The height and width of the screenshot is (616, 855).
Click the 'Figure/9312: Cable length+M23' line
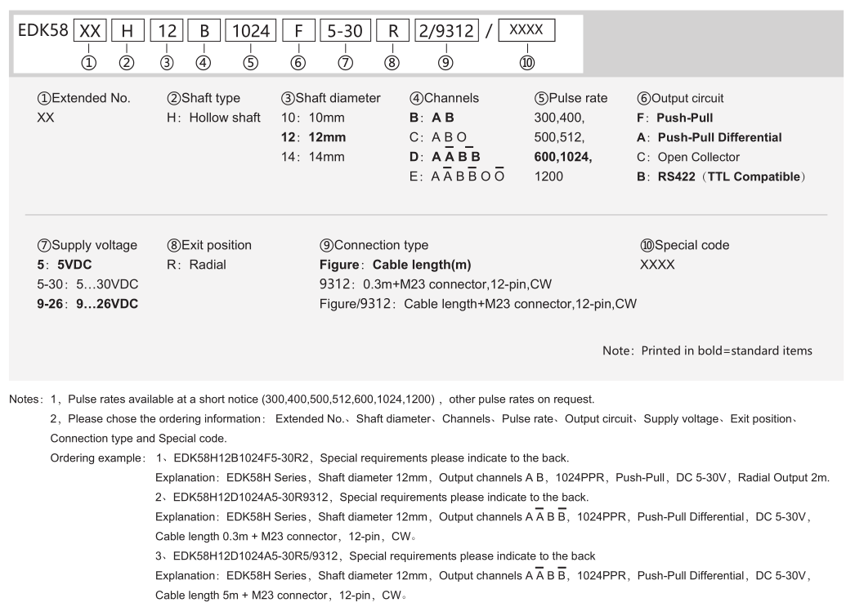tap(478, 304)
